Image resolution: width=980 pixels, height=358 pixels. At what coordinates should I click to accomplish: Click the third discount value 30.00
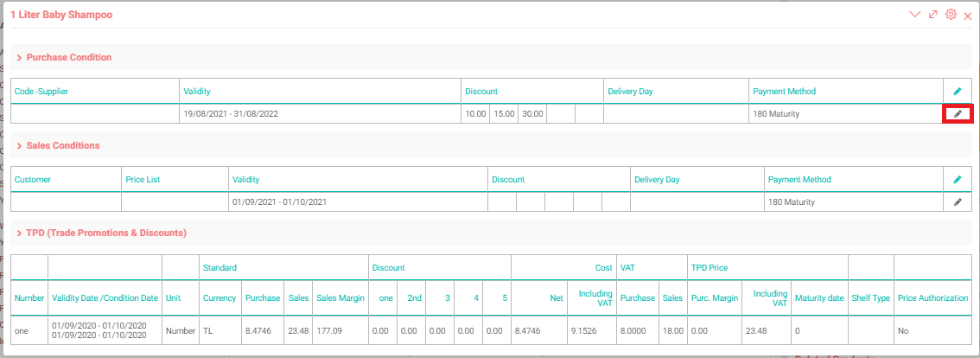point(531,113)
